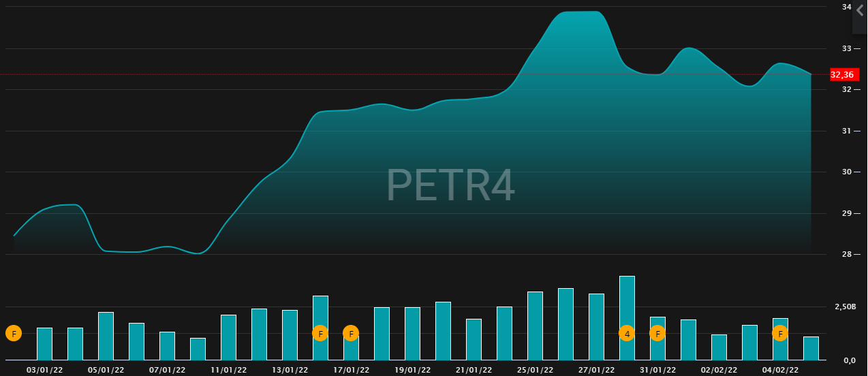The height and width of the screenshot is (376, 868).
Task: Click the 30 price axis label
Action: point(847,172)
